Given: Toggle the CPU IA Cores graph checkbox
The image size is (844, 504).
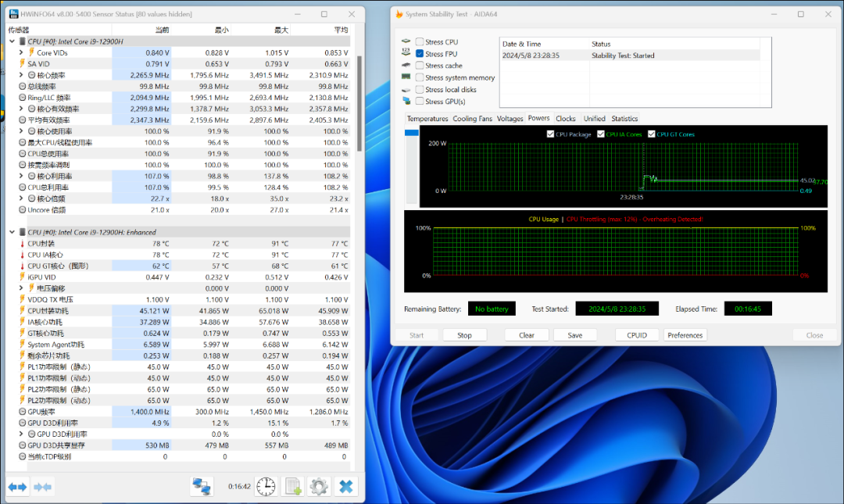Looking at the screenshot, I should point(601,134).
